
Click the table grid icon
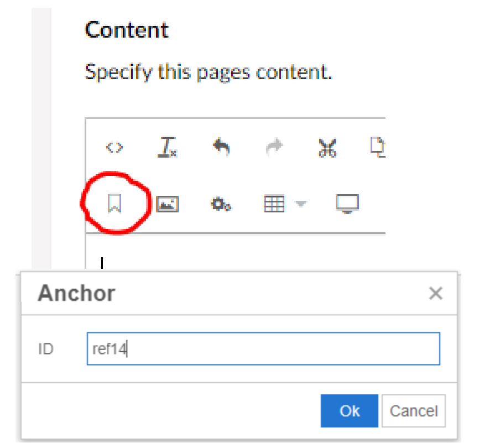(x=274, y=204)
